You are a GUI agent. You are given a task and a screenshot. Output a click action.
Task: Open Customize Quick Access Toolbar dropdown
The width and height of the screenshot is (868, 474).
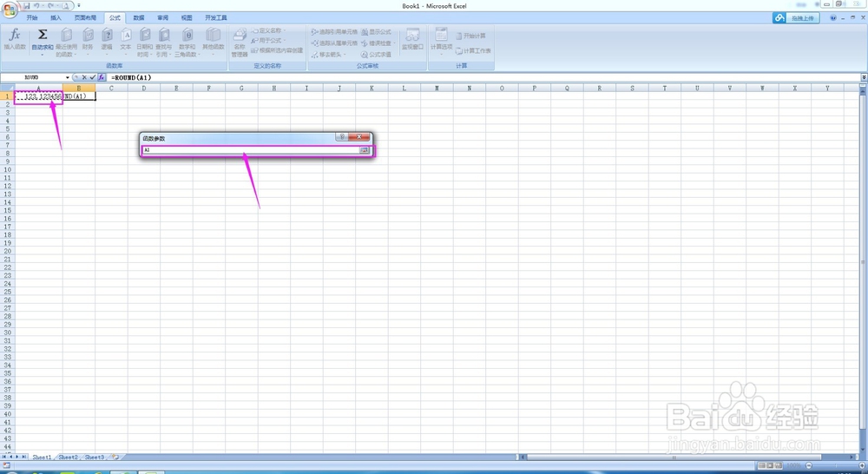click(x=79, y=5)
